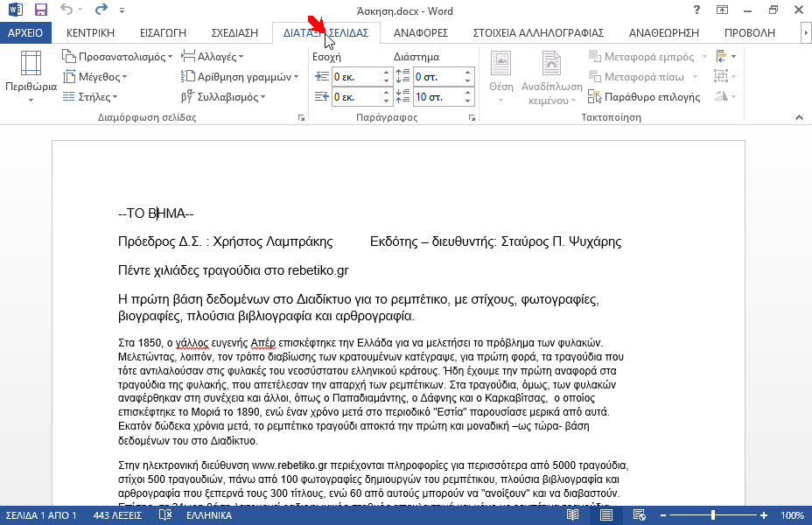Switch to the ΚΕΝΤΡΙΚΗ tab
Viewport: 812px width, 525px height.
pos(90,32)
